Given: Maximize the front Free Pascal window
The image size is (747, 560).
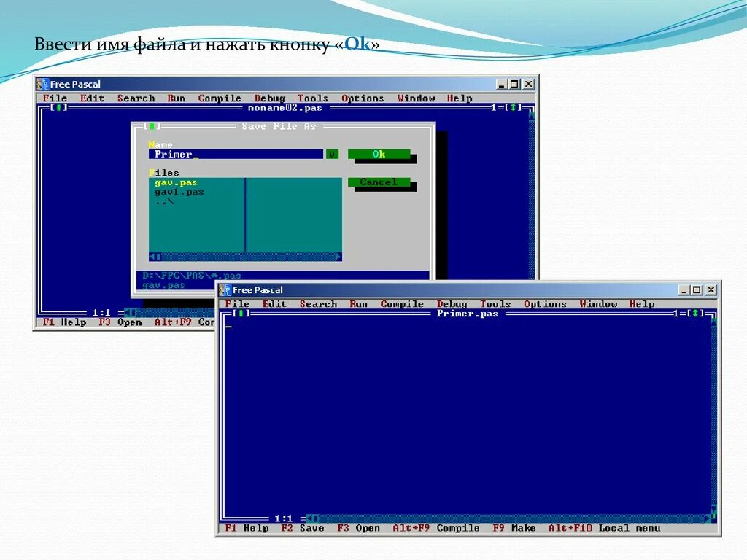Looking at the screenshot, I should (x=697, y=289).
